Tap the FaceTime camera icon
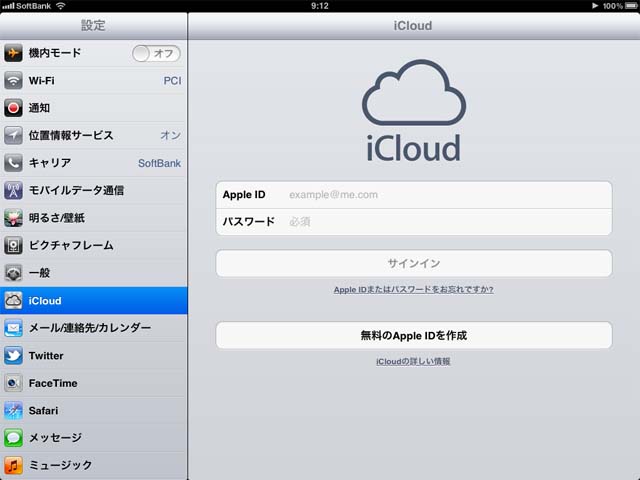640x480 pixels. tap(13, 383)
